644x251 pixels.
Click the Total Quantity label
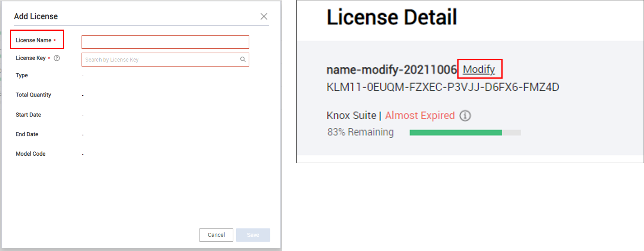pyautogui.click(x=34, y=95)
